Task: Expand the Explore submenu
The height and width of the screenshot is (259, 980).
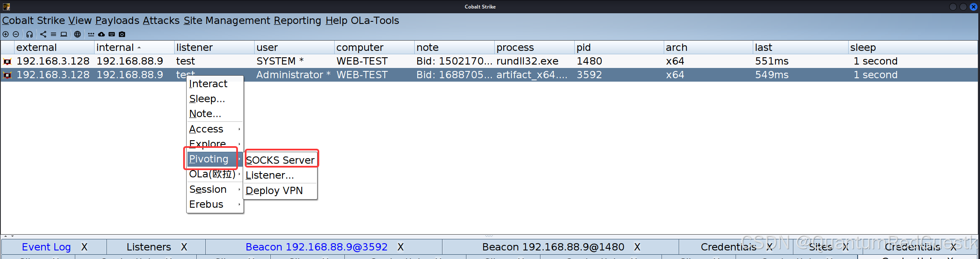Action: click(x=215, y=144)
